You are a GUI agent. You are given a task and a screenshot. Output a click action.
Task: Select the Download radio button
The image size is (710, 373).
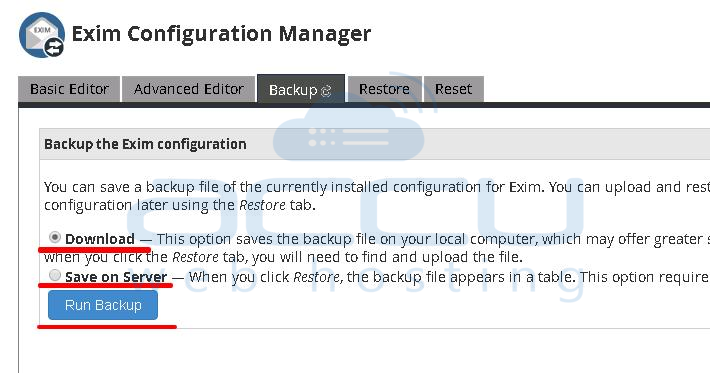(55, 237)
